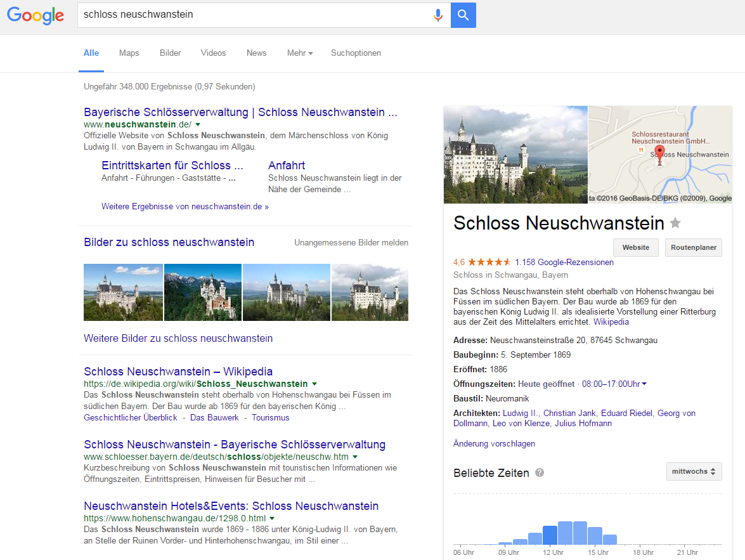Open Geschichtlicher Überblick link

click(130, 418)
